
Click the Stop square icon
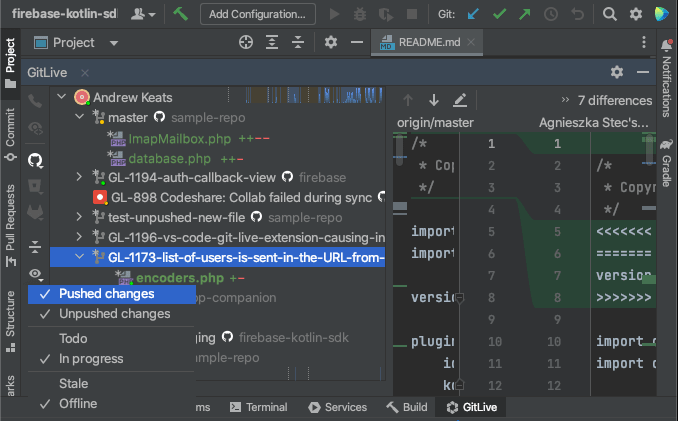pyautogui.click(x=412, y=14)
